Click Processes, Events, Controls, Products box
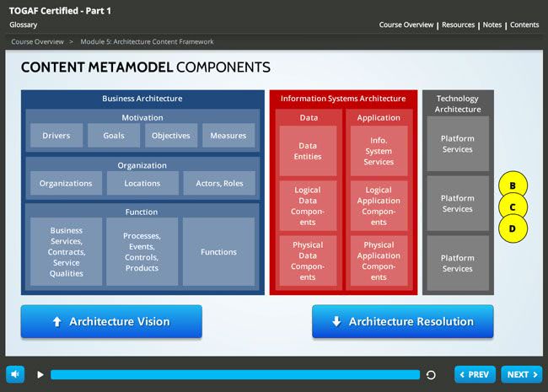548x392 pixels. [142, 251]
